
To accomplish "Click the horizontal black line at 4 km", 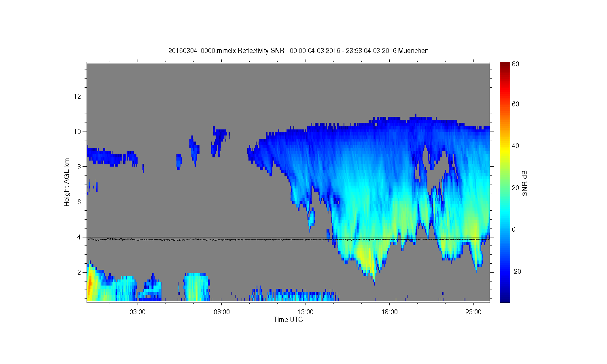I will point(288,237).
